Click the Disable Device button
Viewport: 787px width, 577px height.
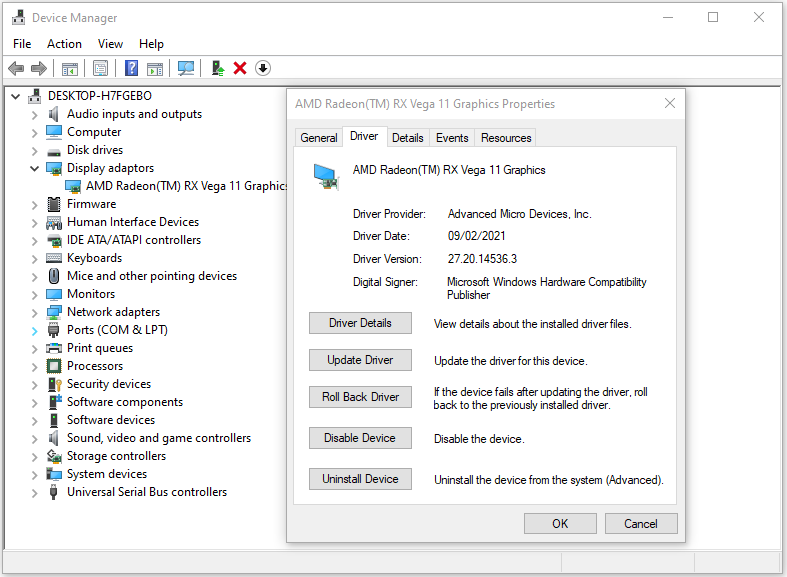(360, 438)
